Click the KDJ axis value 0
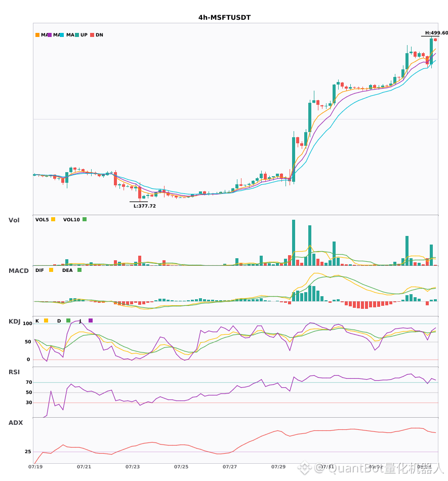The width and height of the screenshot is (448, 481). (x=28, y=359)
